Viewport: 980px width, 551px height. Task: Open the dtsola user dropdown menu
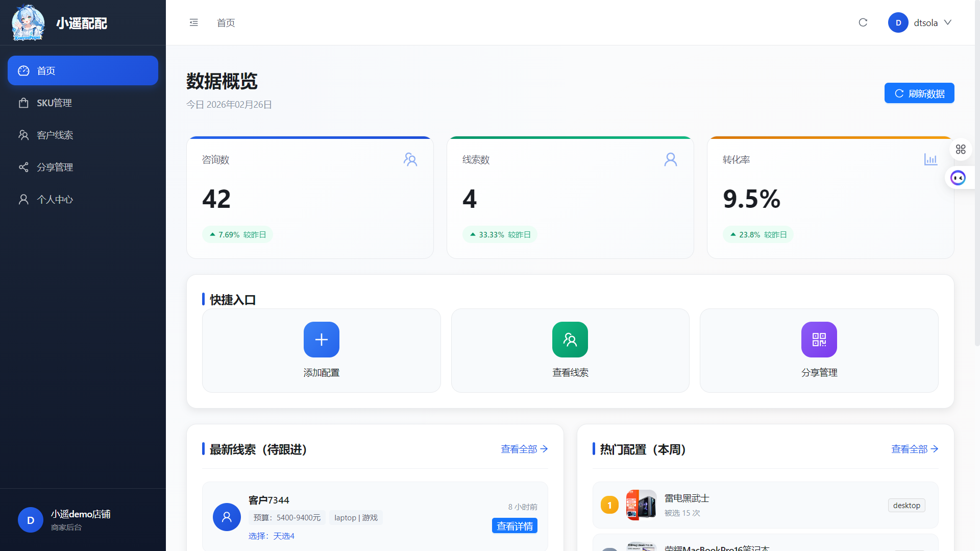point(920,22)
